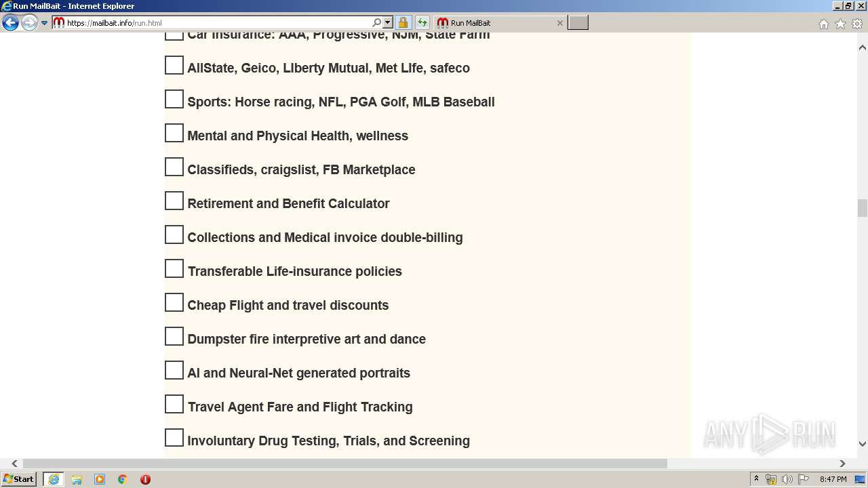
Task: Select the Classifieds, craigslist checkbox
Action: [174, 167]
